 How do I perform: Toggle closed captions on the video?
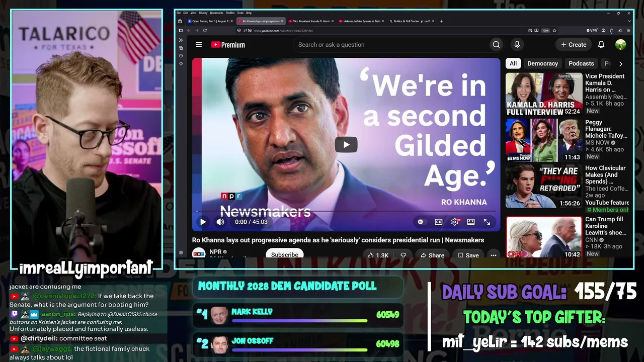click(x=439, y=222)
